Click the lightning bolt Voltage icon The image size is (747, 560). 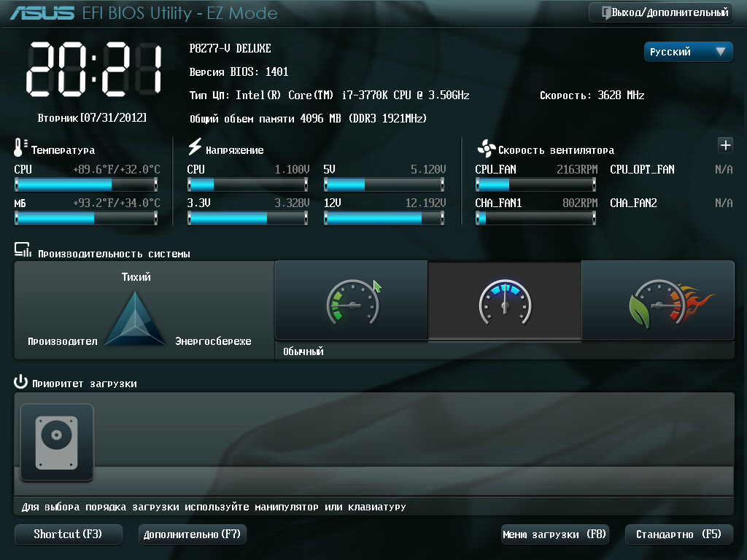[194, 147]
